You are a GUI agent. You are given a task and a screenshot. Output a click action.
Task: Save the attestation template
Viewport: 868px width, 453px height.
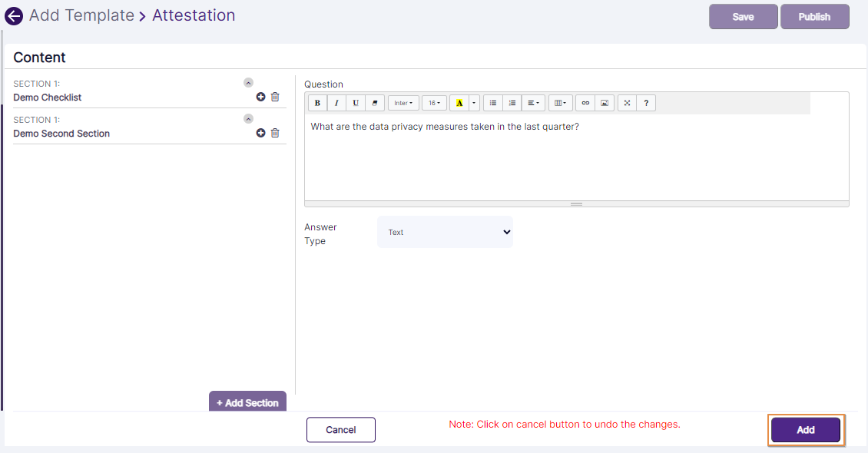(742, 16)
